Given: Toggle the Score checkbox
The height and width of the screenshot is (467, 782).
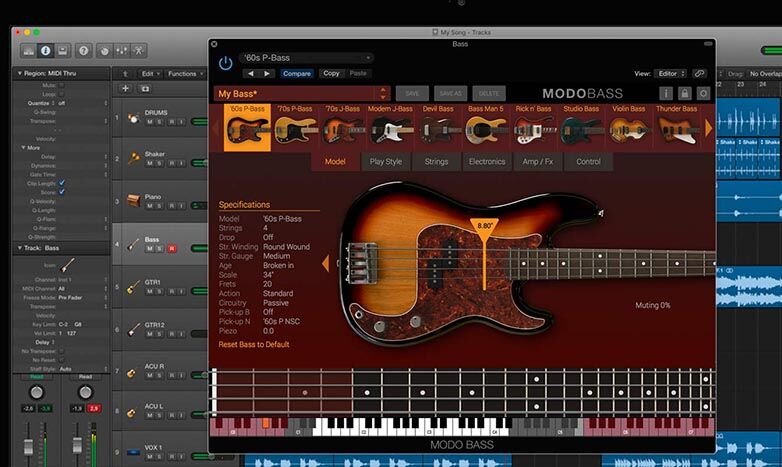Looking at the screenshot, I should (x=62, y=192).
